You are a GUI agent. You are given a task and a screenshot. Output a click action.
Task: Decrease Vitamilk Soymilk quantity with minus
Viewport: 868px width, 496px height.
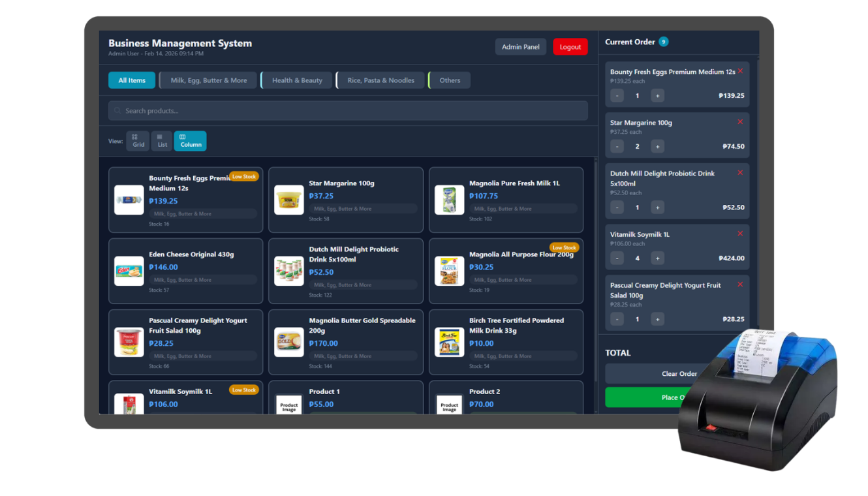point(617,258)
